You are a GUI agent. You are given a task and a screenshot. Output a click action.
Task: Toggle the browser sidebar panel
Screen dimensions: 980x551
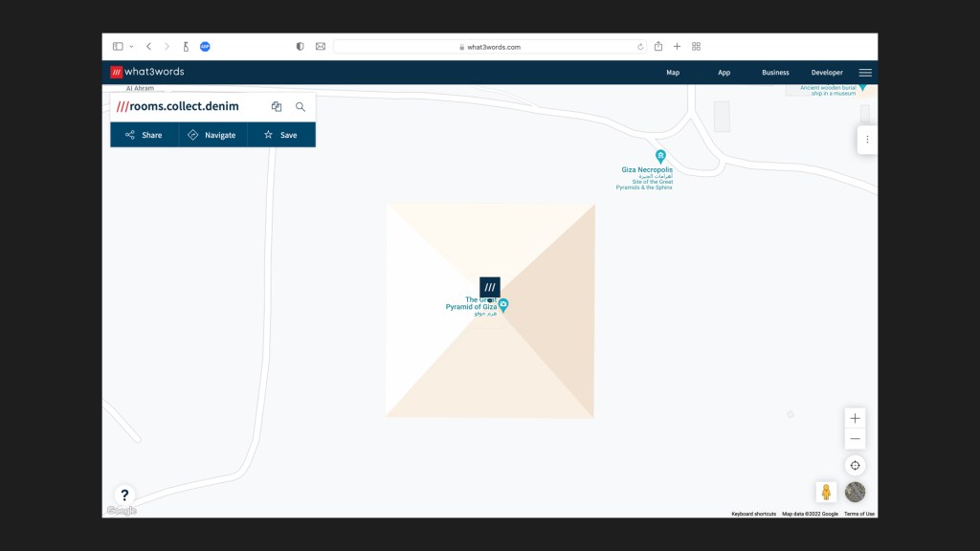point(119,46)
